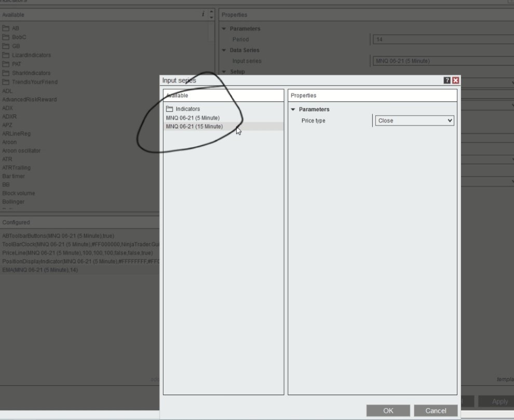Select Bar timer indicator
This screenshot has width=514, height=420.
click(13, 176)
